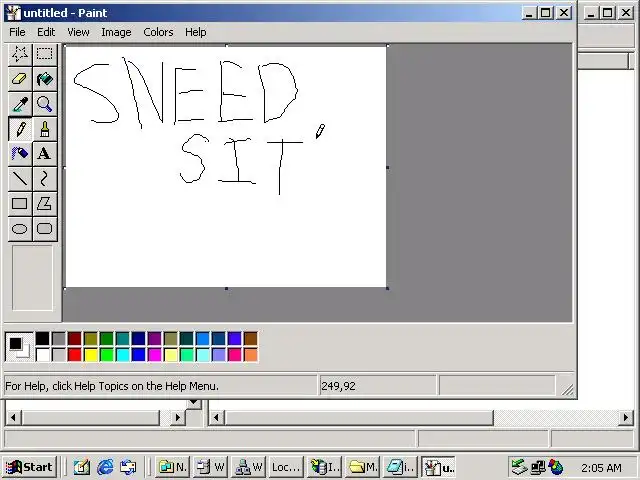Select the Pencil tool

pyautogui.click(x=20, y=129)
